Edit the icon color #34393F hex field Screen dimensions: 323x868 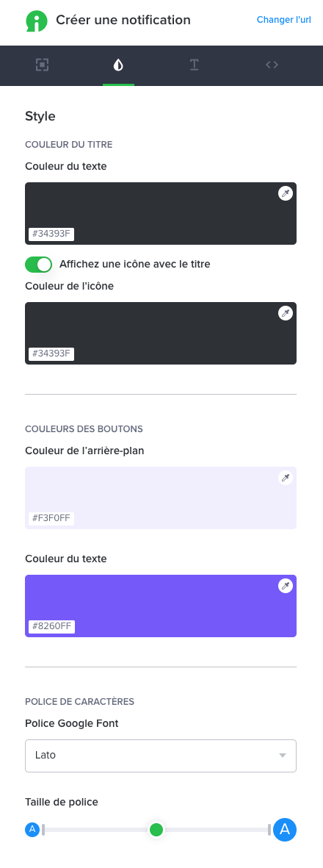pyautogui.click(x=51, y=354)
